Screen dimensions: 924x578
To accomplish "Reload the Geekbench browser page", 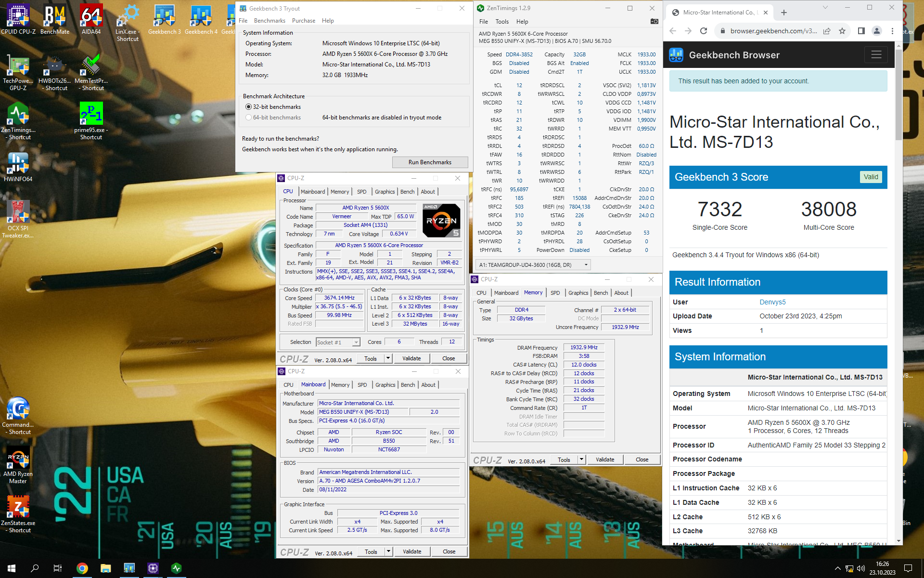I will point(704,31).
